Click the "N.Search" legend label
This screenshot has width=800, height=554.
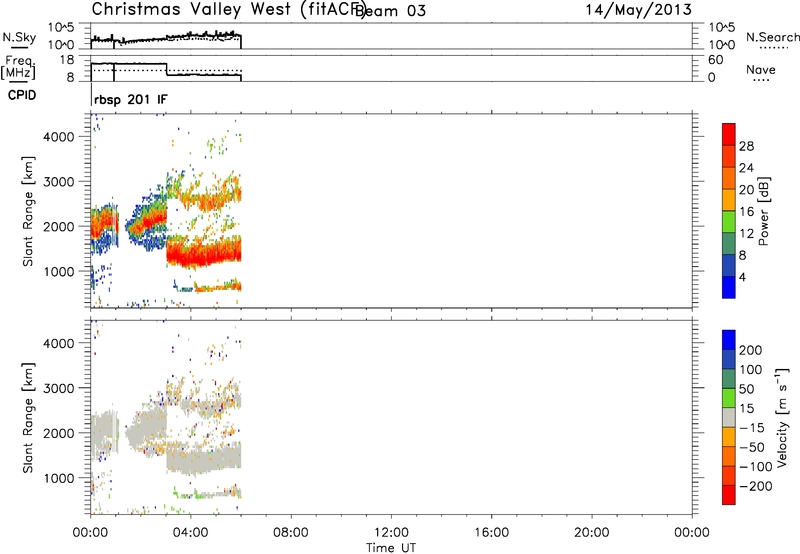pyautogui.click(x=772, y=37)
